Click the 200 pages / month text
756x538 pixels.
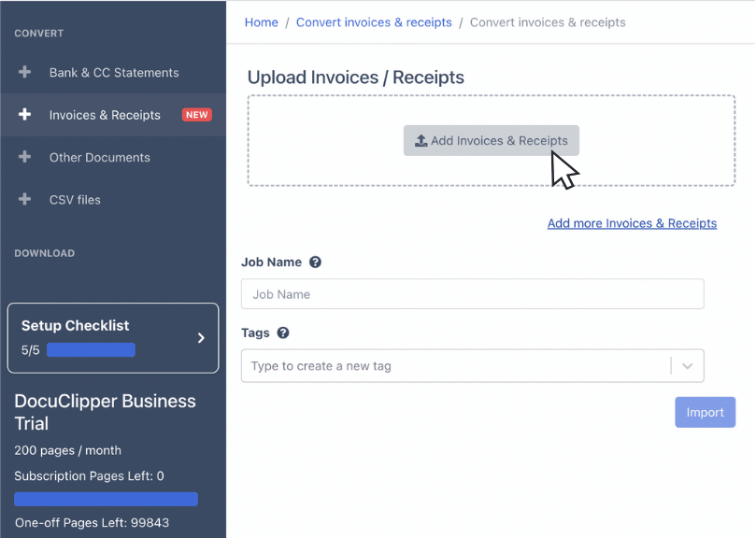pos(67,450)
